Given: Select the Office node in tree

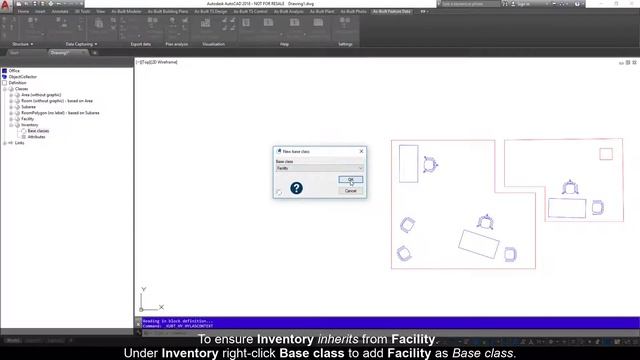Looking at the screenshot, I should tap(14, 71).
